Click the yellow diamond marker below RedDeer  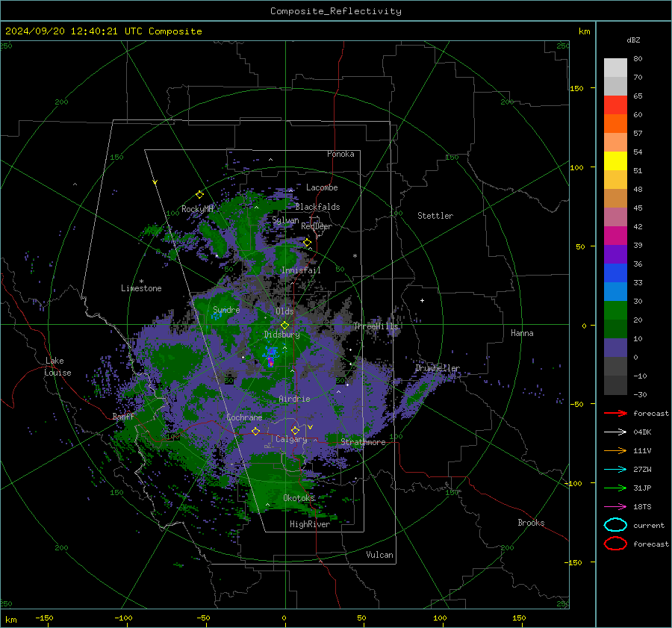[308, 243]
